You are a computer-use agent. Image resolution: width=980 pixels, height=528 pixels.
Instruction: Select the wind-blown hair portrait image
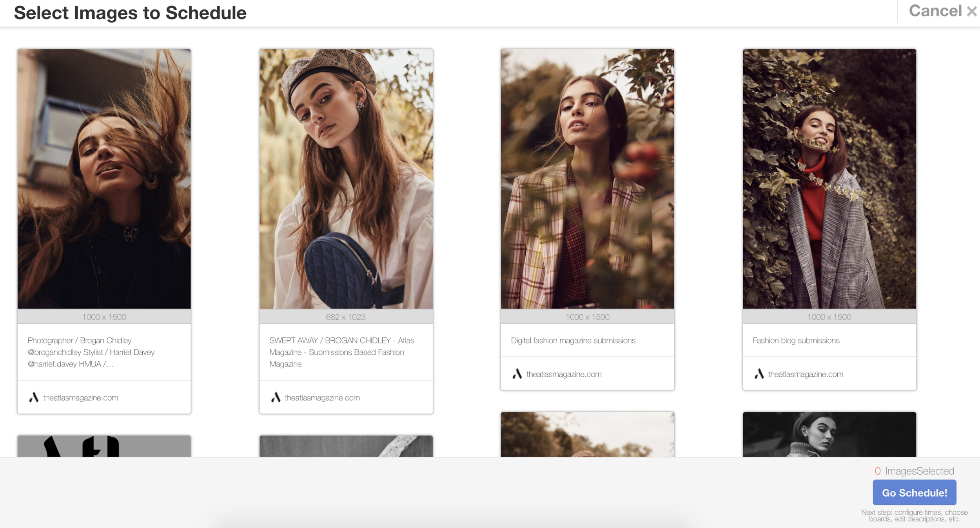tap(104, 179)
